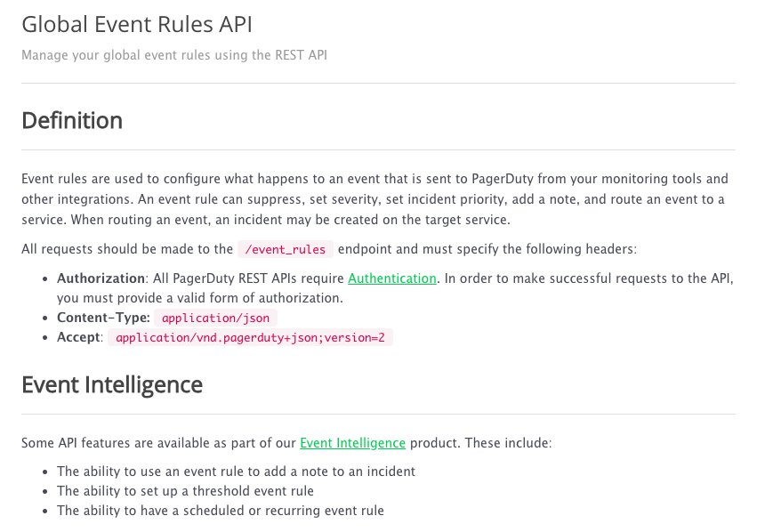Click the subtitle about managing global event rules
The height and width of the screenshot is (532, 773).
[174, 55]
